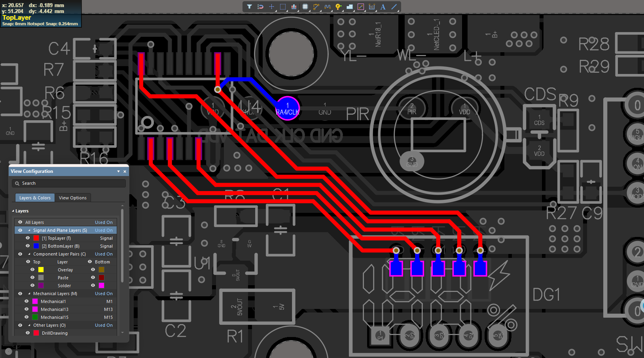Select the Place String text tool
644x358 pixels.
click(383, 7)
